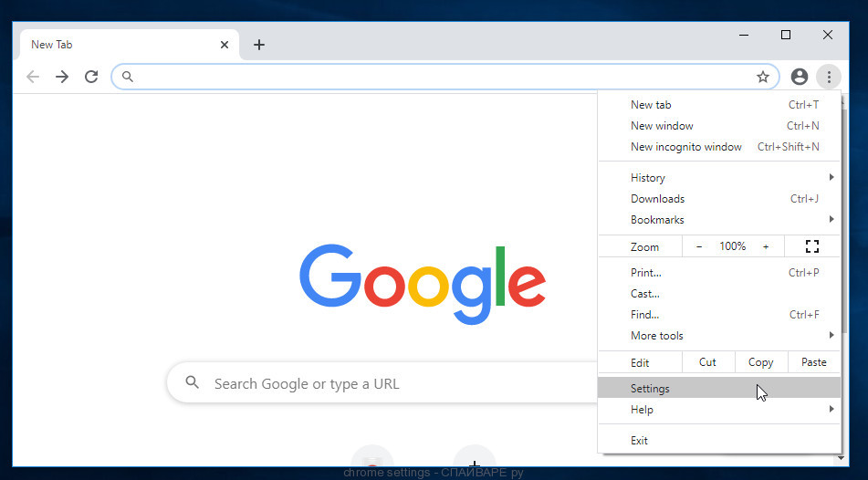Click the Paste button in Edit row
The height and width of the screenshot is (480, 868).
[x=814, y=362]
